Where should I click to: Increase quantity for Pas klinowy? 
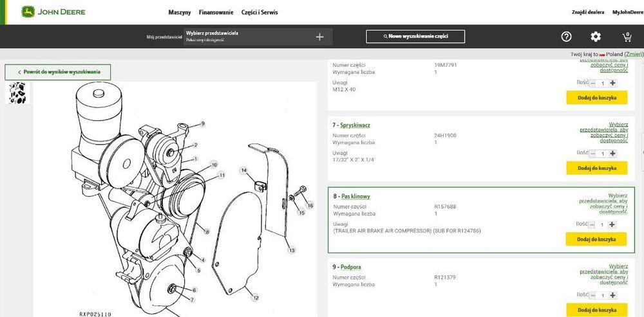612,225
